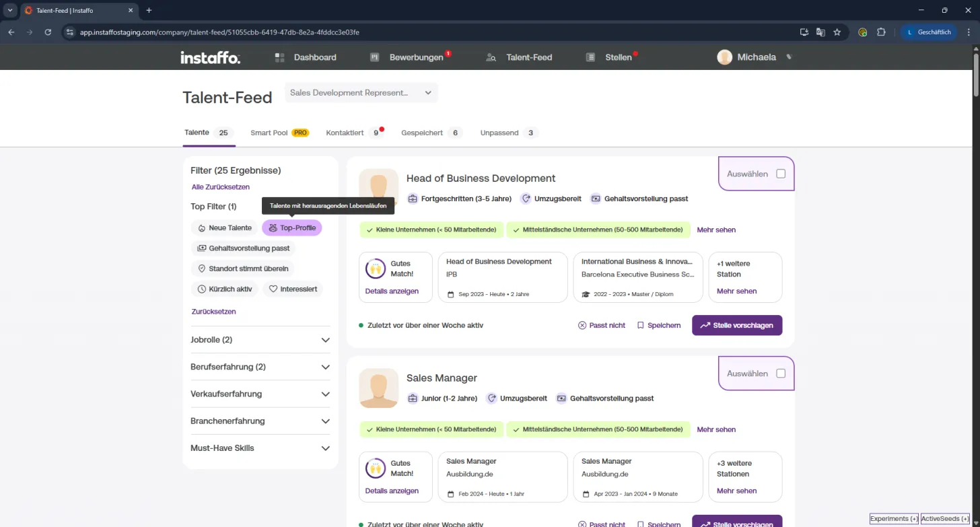980x527 pixels.
Task: Click the Stellen list icon
Action: (590, 57)
